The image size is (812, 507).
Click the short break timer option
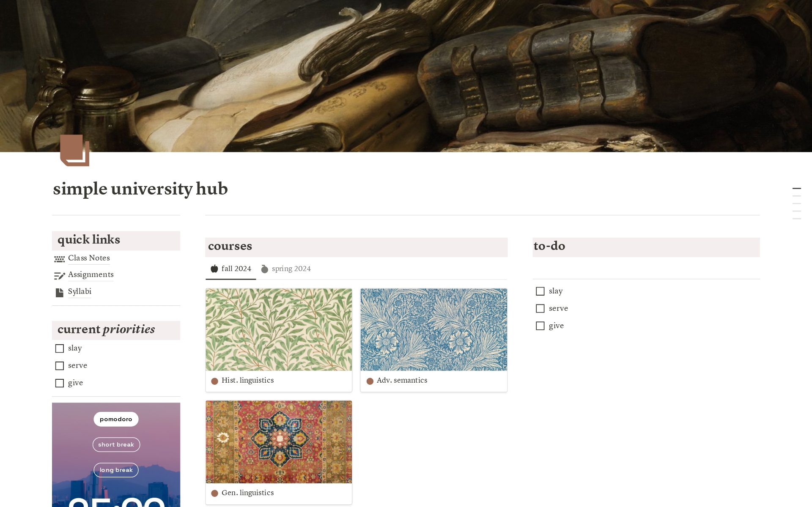click(x=115, y=444)
